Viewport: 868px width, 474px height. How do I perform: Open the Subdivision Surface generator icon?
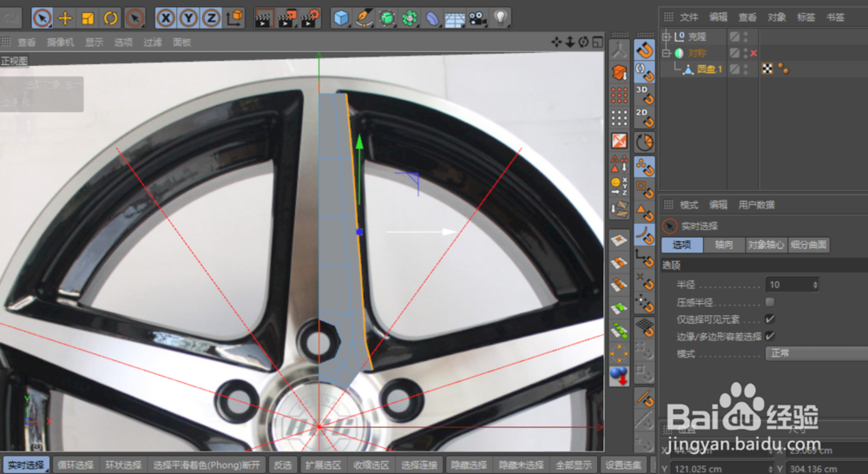pyautogui.click(x=387, y=18)
